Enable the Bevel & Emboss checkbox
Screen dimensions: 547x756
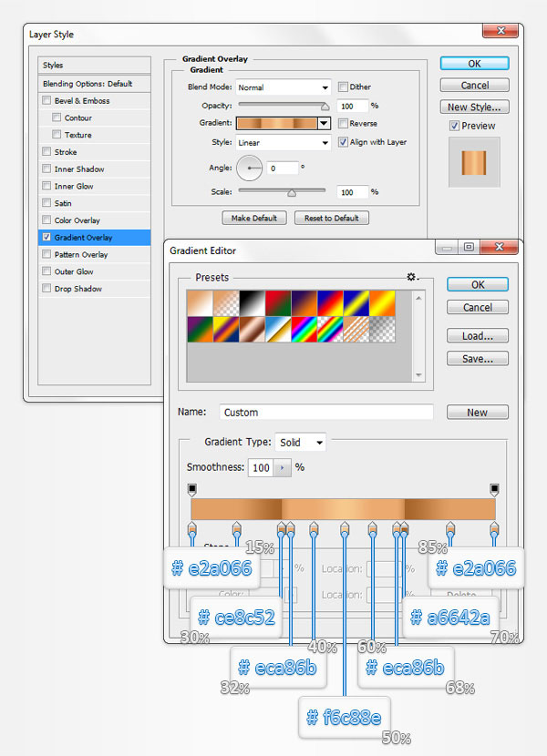[46, 100]
